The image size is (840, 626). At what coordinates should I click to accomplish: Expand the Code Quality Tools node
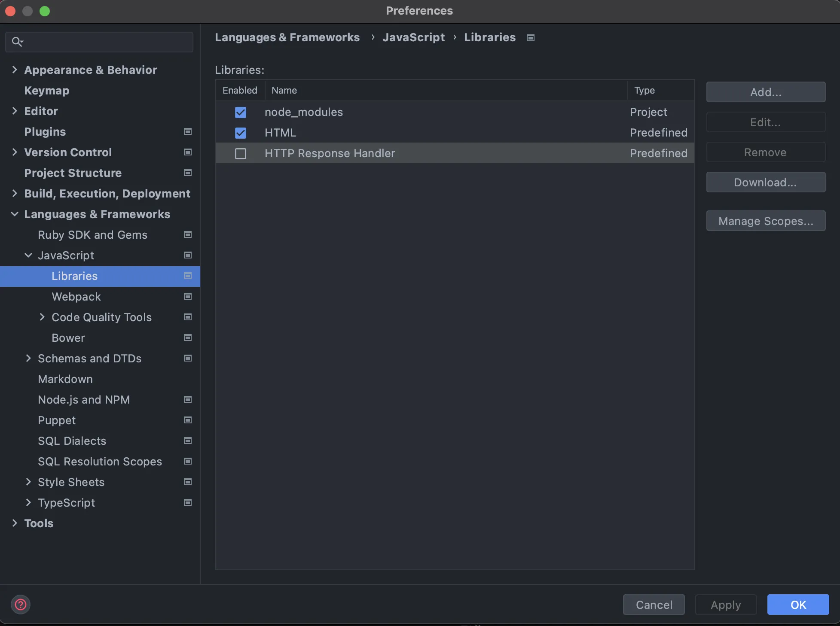(42, 317)
